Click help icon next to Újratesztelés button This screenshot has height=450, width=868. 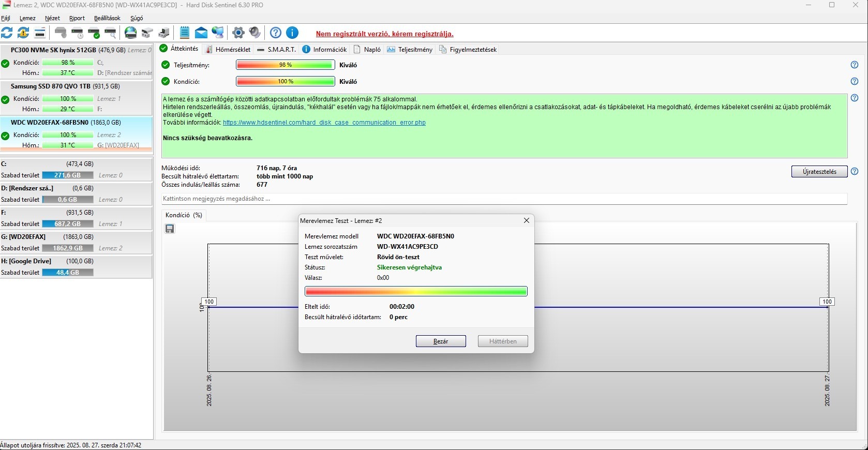(x=855, y=171)
